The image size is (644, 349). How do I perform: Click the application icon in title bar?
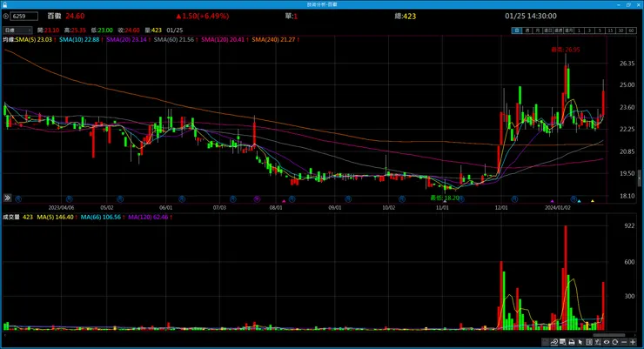tap(5, 4)
